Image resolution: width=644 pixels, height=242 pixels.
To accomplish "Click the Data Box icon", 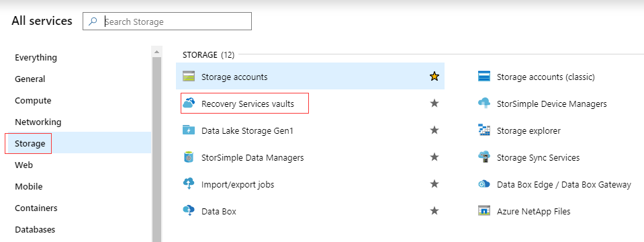I will coord(189,211).
